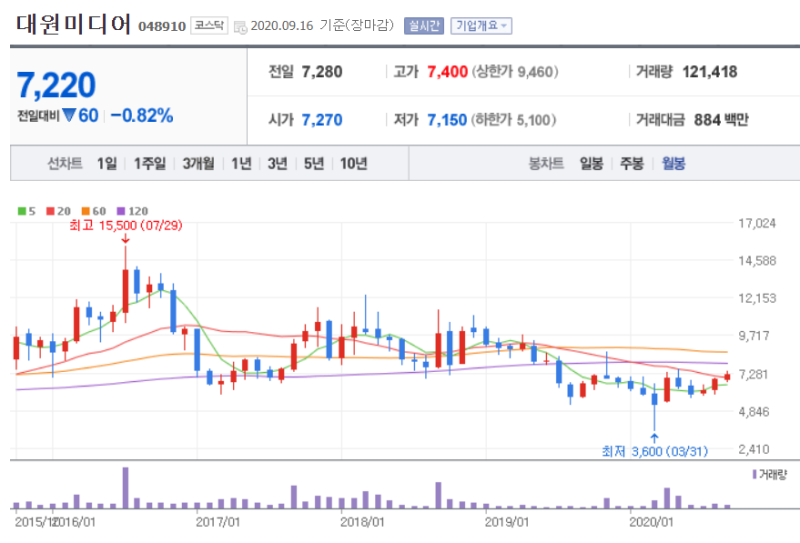800x543 pixels.
Task: Click the purple 120 moving average swatch
Action: [121, 211]
